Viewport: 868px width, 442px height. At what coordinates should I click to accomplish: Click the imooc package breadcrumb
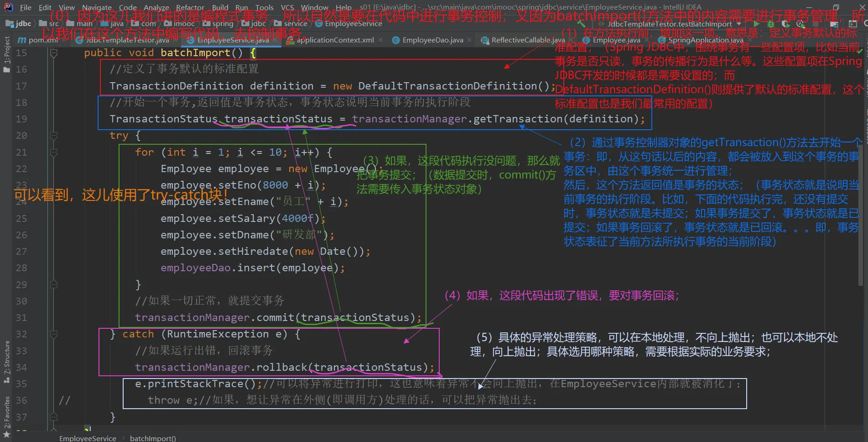[x=179, y=24]
